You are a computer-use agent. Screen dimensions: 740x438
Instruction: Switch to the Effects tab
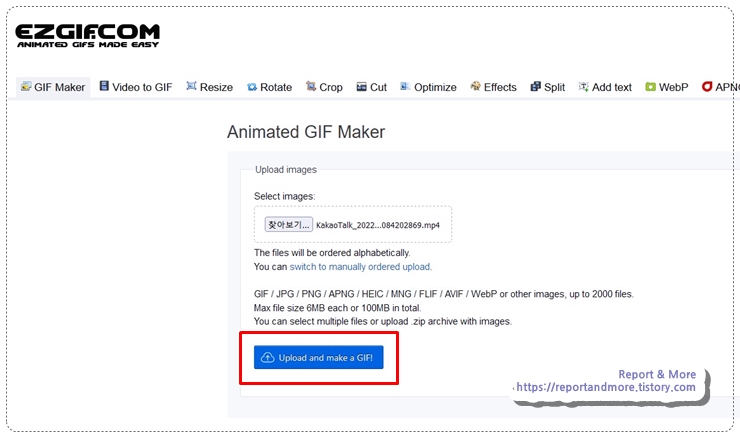click(x=493, y=87)
